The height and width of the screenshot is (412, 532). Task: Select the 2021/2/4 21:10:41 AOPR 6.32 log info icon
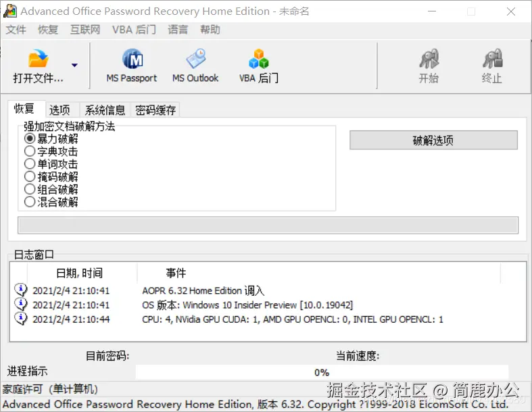pos(21,290)
